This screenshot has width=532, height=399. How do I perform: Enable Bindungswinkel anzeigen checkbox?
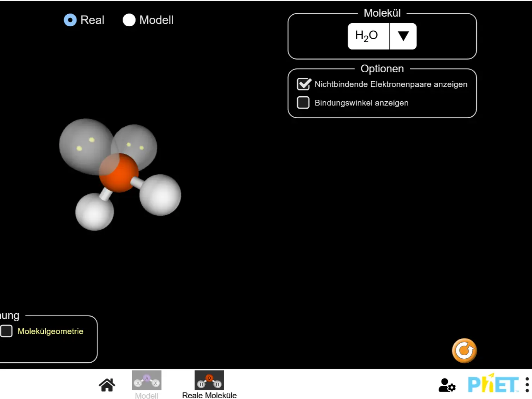(x=304, y=103)
